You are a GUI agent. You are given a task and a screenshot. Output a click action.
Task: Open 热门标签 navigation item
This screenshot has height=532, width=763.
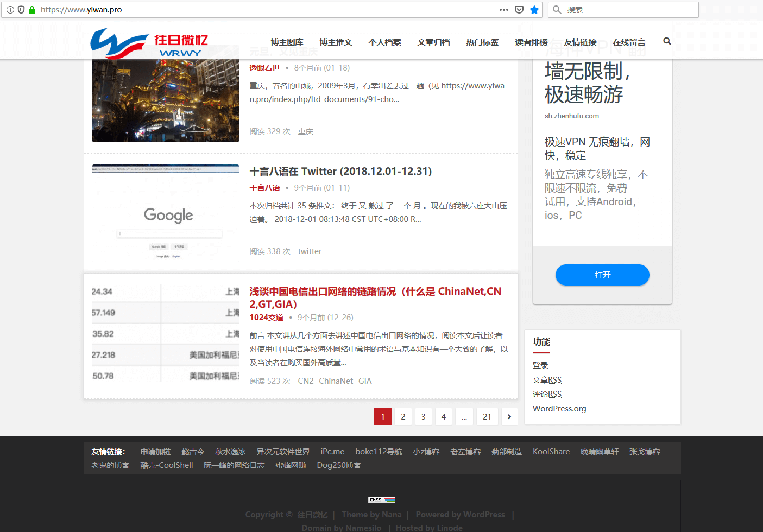pos(482,42)
